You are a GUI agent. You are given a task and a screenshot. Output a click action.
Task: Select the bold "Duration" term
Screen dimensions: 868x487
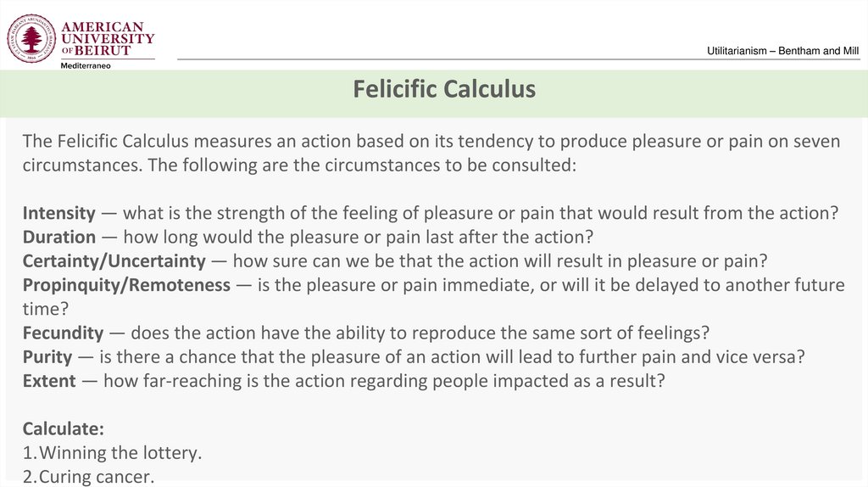click(x=59, y=237)
